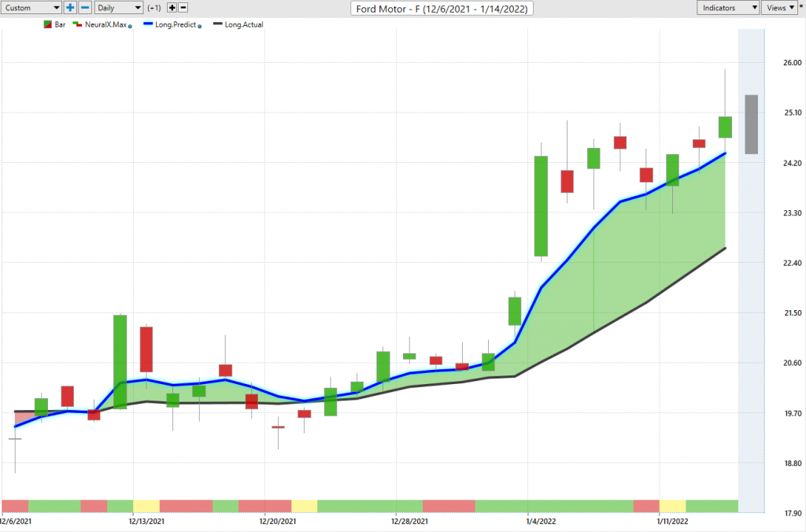Click the 25.10 price axis label

click(792, 113)
